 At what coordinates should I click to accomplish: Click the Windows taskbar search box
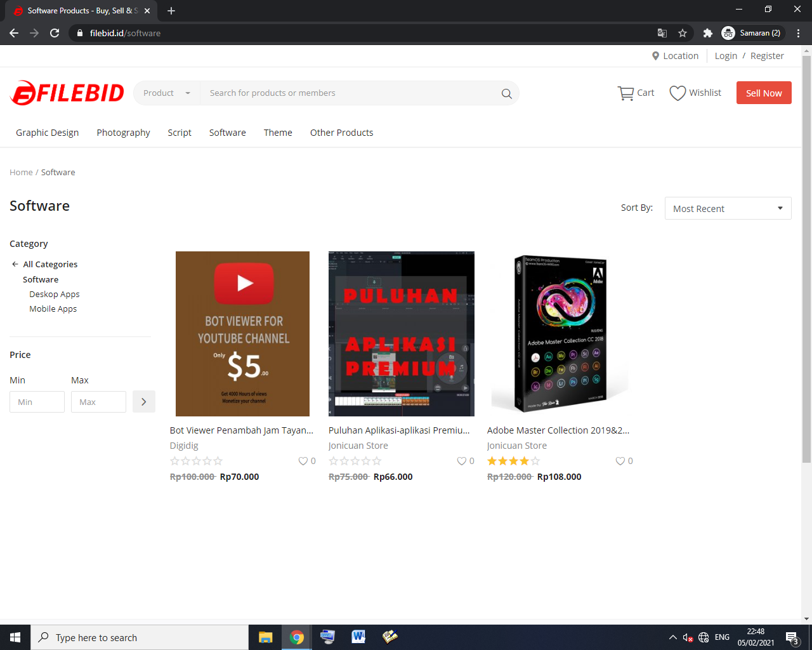tap(140, 637)
